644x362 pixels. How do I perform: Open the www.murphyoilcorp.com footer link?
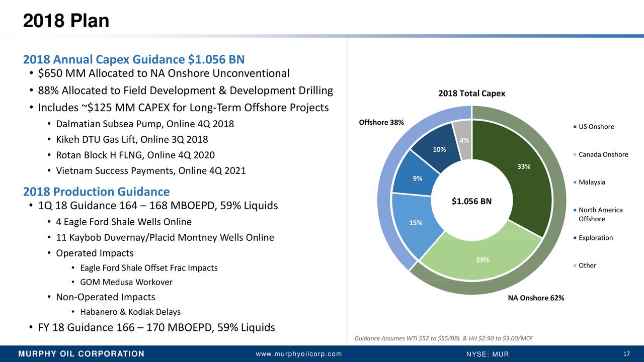coord(299,354)
